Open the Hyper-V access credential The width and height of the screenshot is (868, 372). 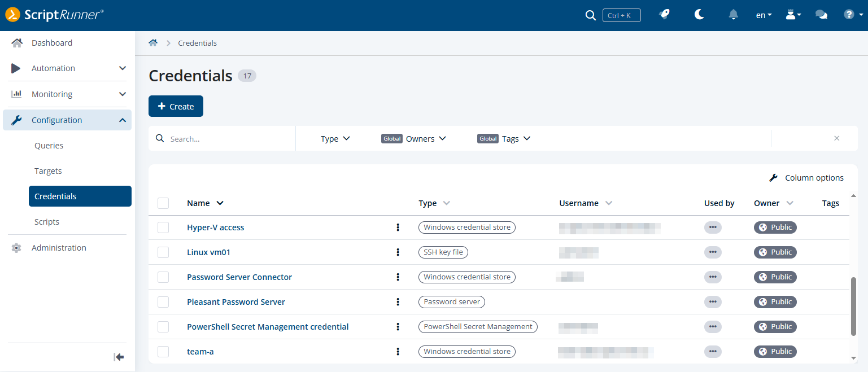[216, 227]
